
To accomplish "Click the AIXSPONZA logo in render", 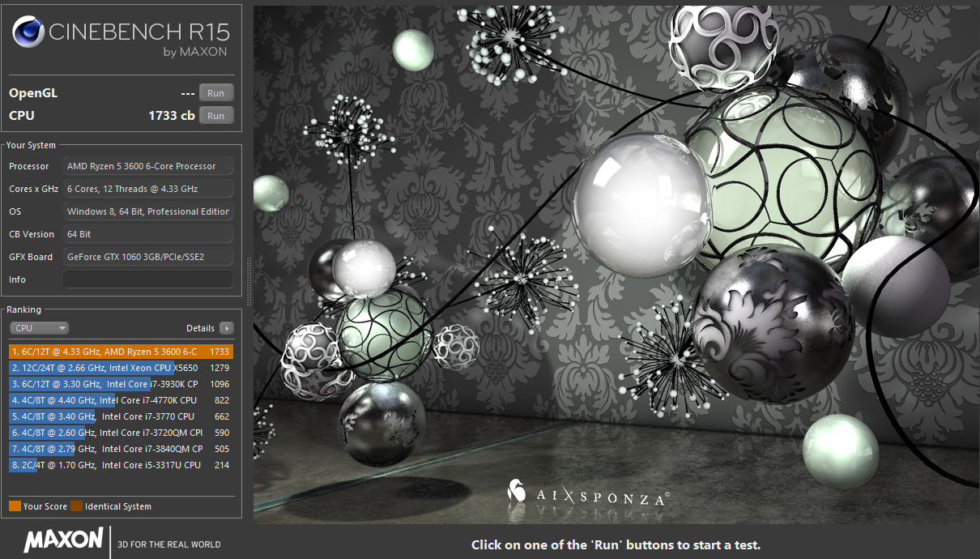I will point(587,493).
